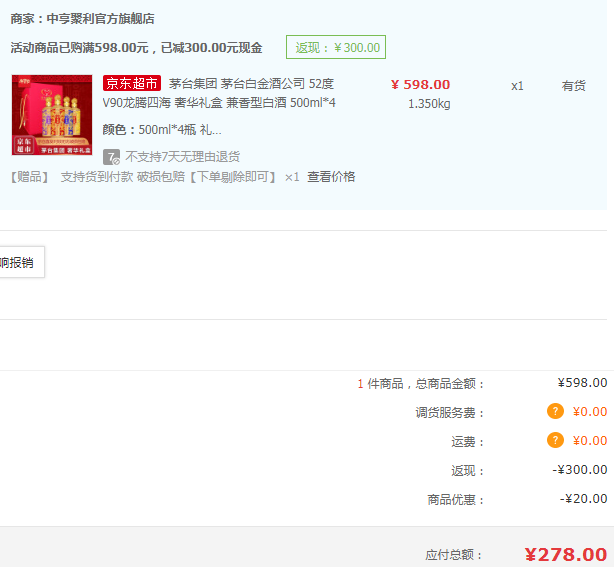Viewport: 614px width, 567px height.
Task: Click the 京东超市 red badge
Action: [x=132, y=83]
